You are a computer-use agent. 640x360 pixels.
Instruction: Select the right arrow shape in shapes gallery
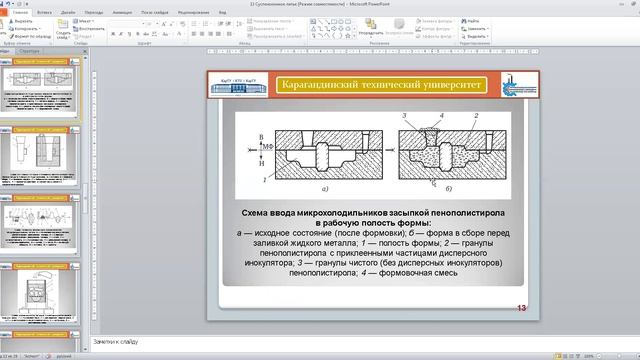[334, 29]
